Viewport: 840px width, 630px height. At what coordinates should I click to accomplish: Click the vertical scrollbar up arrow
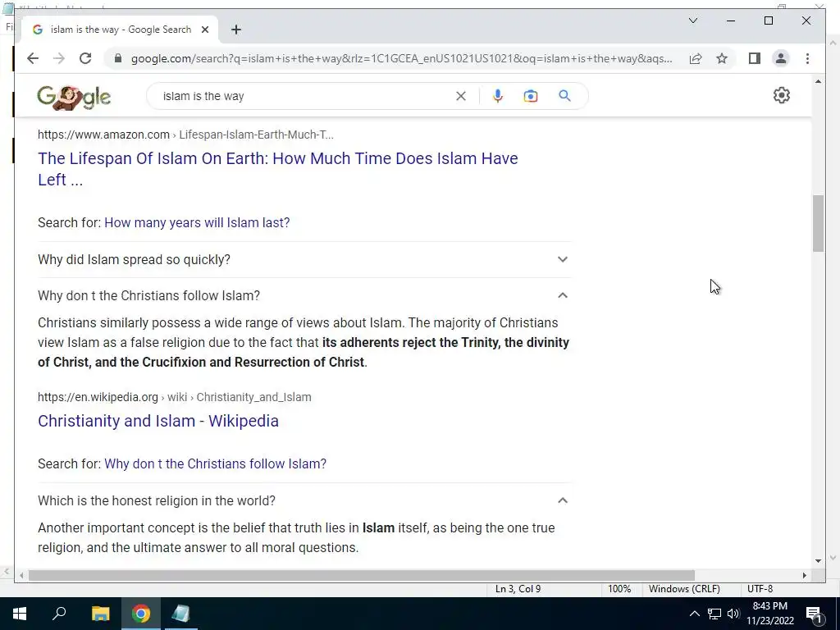tap(818, 81)
